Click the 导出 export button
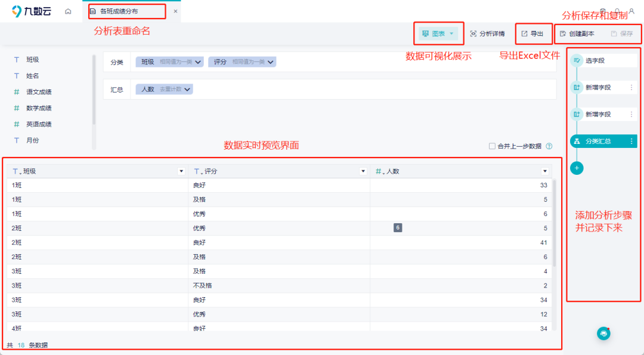The height and width of the screenshot is (355, 644). pos(533,34)
